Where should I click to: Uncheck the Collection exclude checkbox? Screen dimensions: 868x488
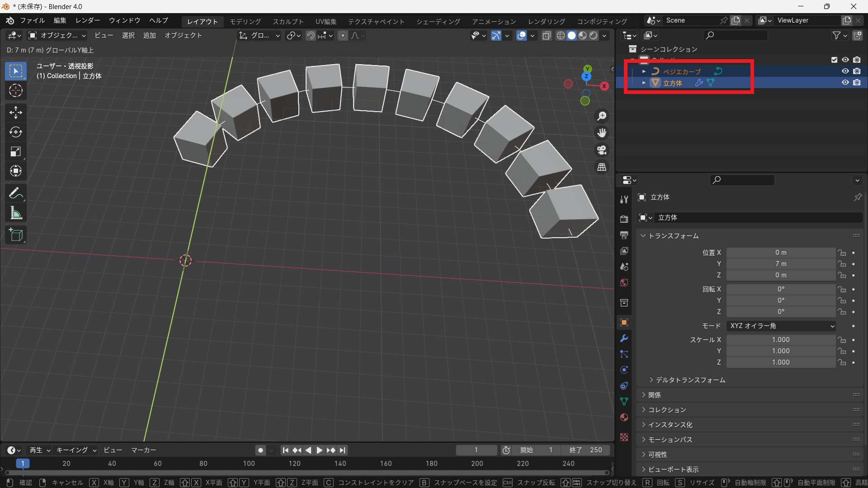(834, 60)
